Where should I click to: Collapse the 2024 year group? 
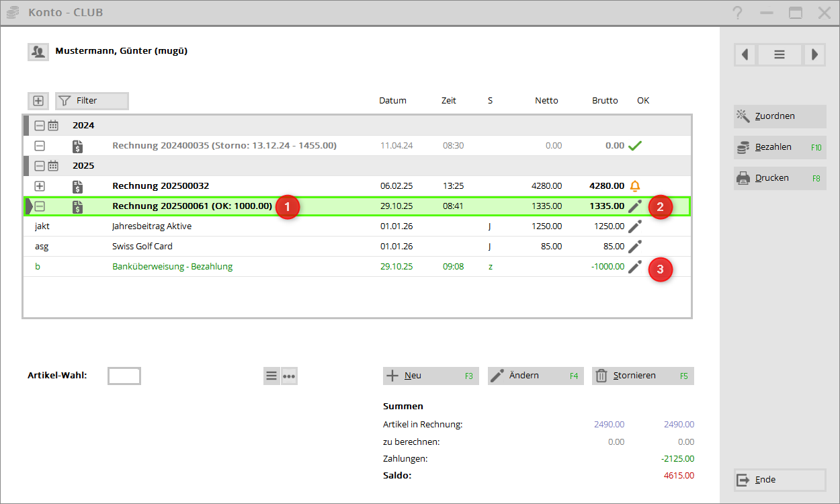[x=40, y=126]
